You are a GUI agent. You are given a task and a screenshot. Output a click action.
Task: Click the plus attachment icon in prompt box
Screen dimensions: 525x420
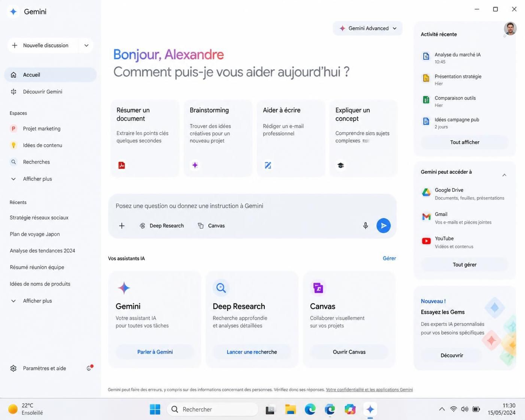click(x=122, y=226)
